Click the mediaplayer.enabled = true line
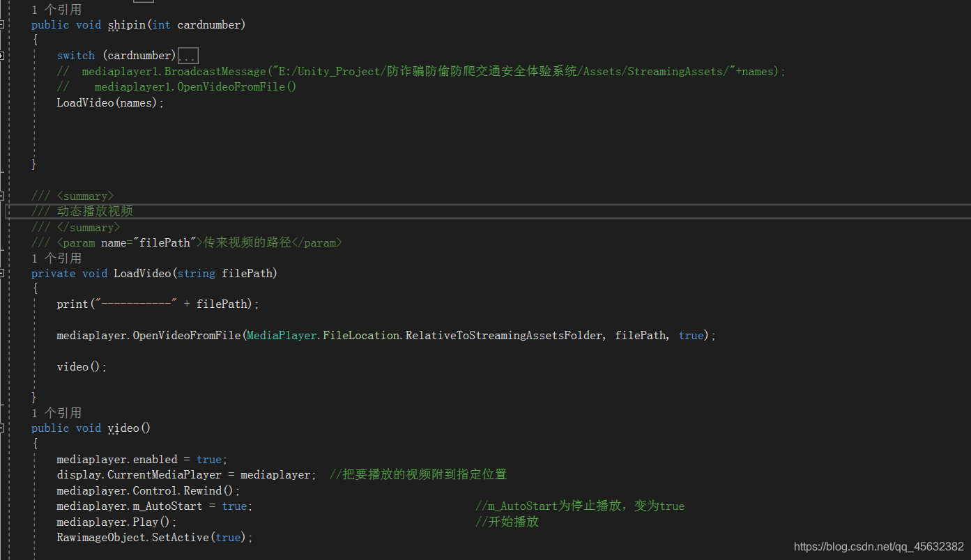 click(x=142, y=460)
